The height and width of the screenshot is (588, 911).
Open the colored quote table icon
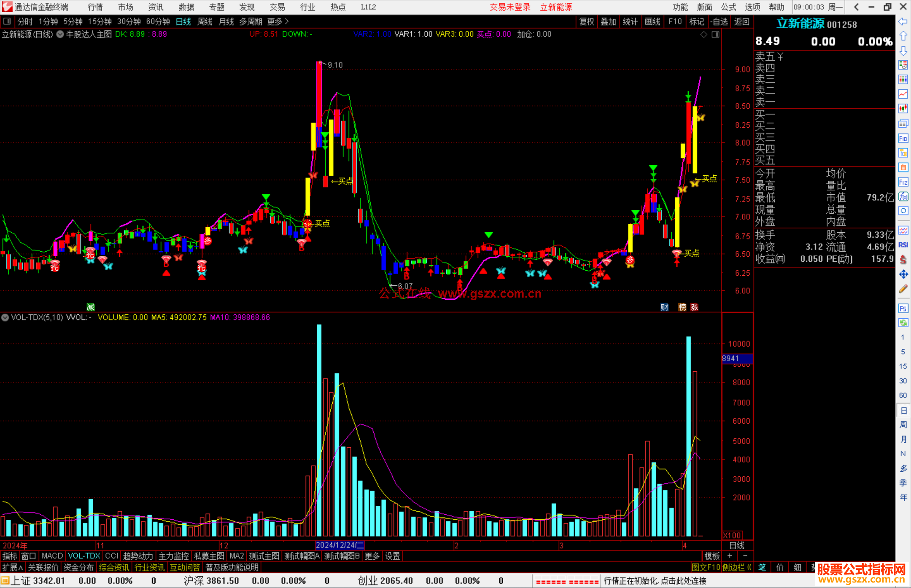(x=903, y=65)
